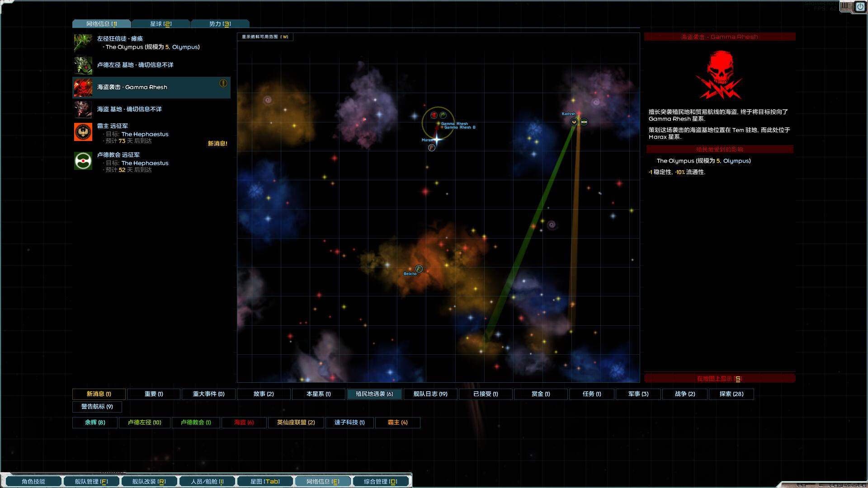The image size is (868, 488).
Task: Click the power button icon top right
Action: coord(859,6)
